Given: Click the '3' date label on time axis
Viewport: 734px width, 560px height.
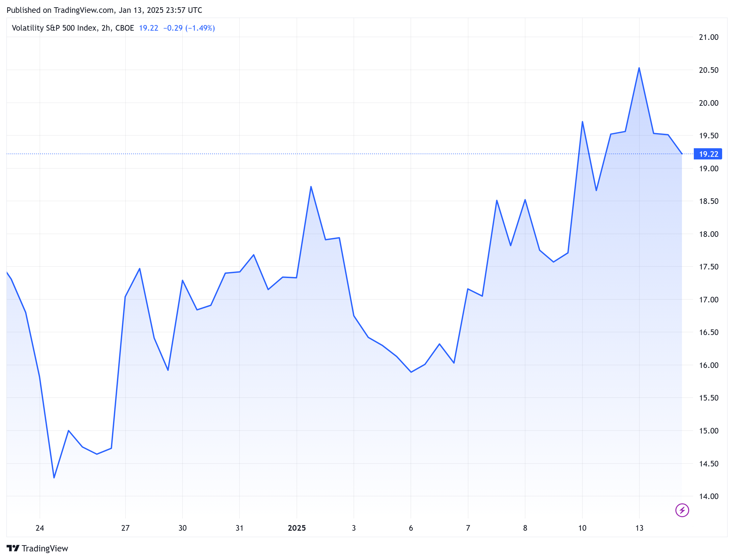Looking at the screenshot, I should point(354,528).
